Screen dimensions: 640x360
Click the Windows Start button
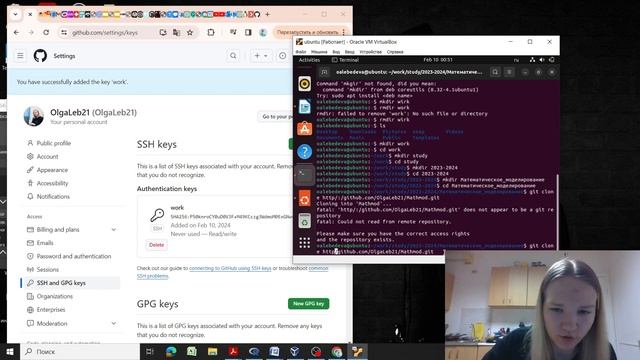(10, 351)
